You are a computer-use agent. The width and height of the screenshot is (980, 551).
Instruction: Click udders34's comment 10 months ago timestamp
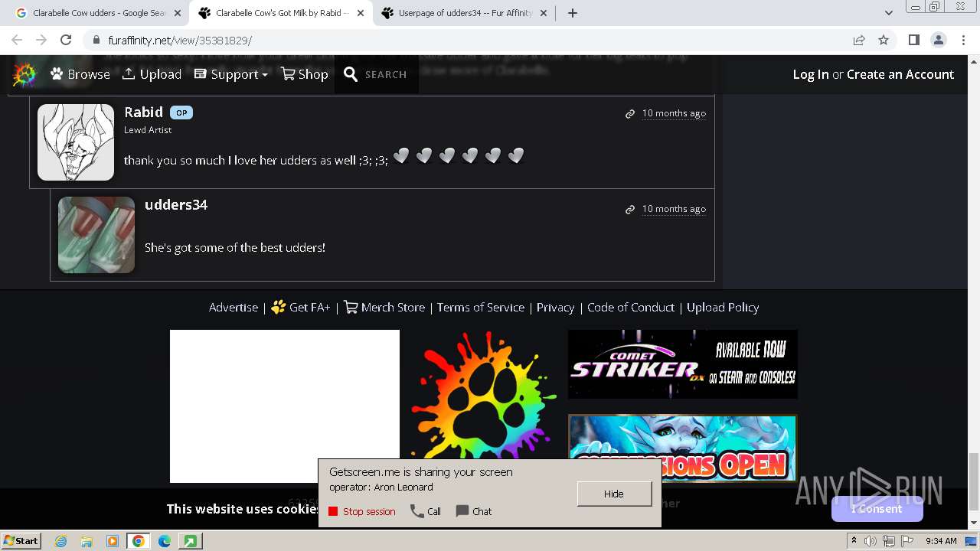[674, 209]
